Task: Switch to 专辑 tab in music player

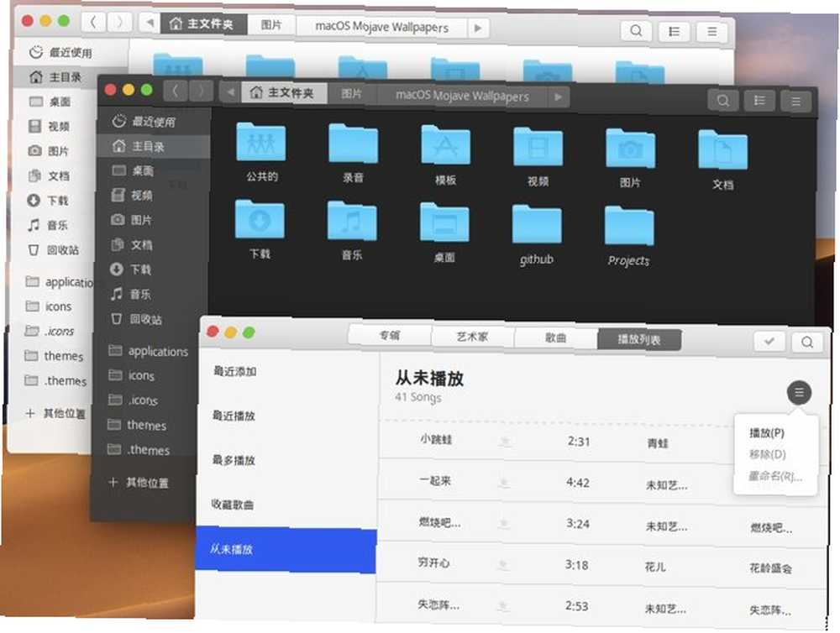Action: coord(390,335)
